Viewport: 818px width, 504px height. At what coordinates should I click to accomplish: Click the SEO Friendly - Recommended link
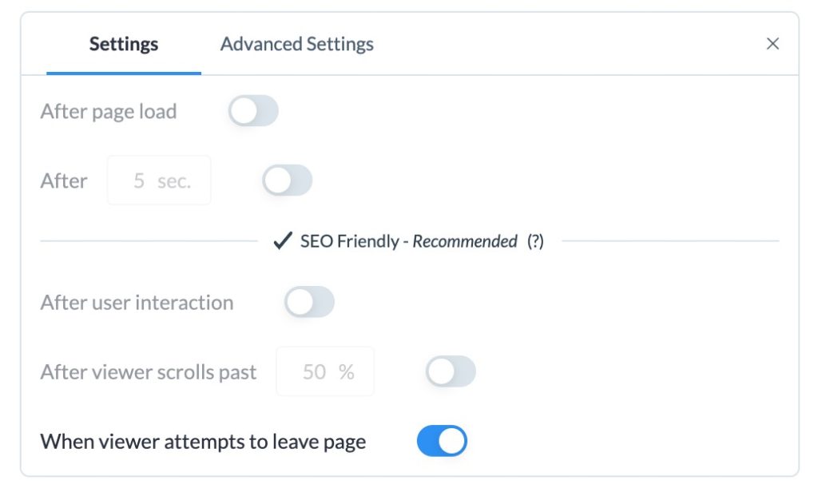[x=399, y=240]
